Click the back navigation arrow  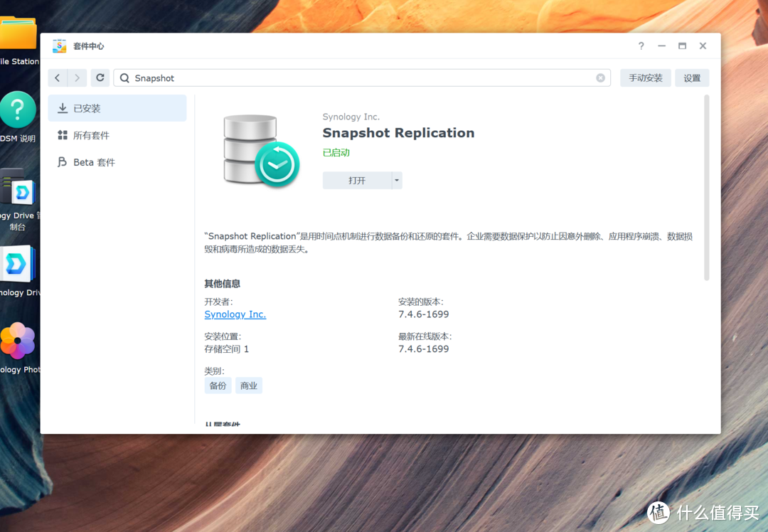(x=57, y=78)
